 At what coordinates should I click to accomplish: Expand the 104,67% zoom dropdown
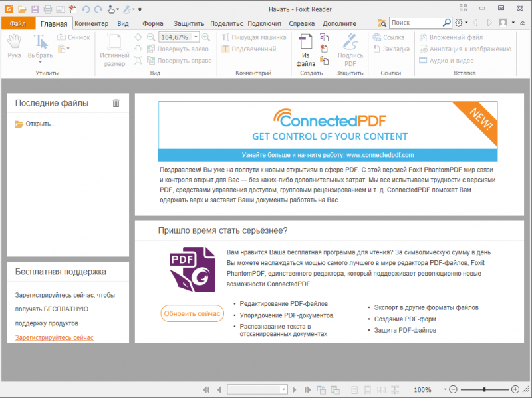(x=196, y=37)
